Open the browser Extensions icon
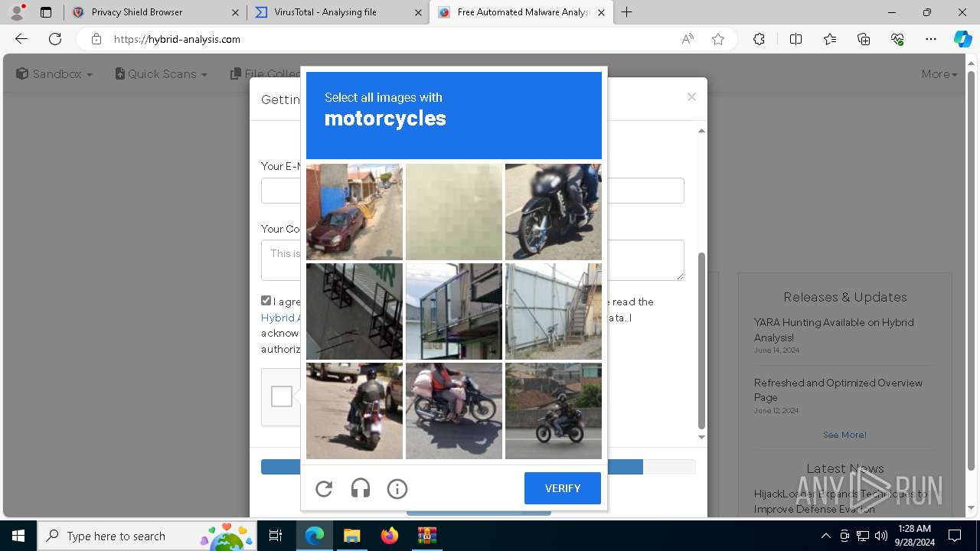This screenshot has height=551, width=980. click(x=759, y=39)
